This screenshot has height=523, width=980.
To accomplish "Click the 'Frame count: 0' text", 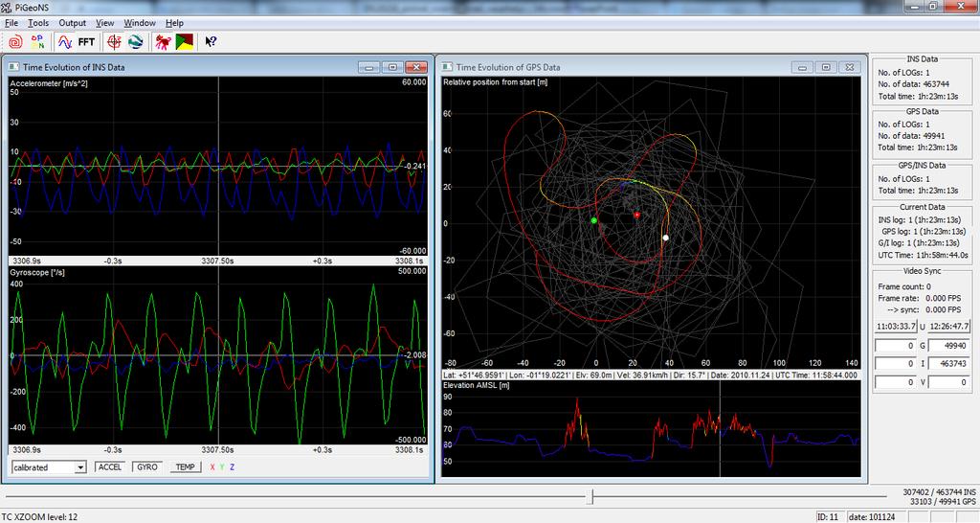I will [904, 286].
